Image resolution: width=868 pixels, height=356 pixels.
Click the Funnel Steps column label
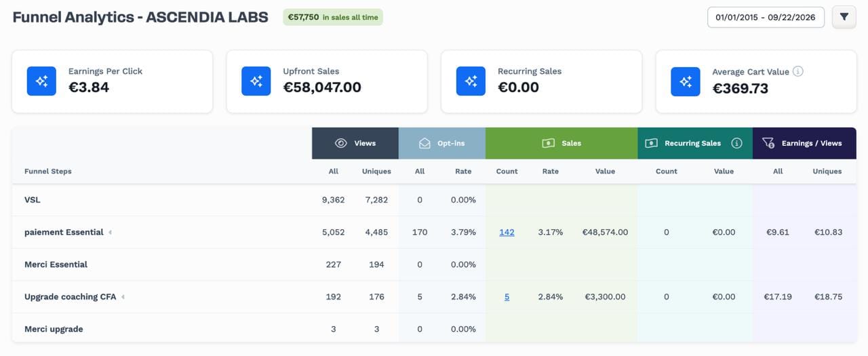[x=48, y=172]
